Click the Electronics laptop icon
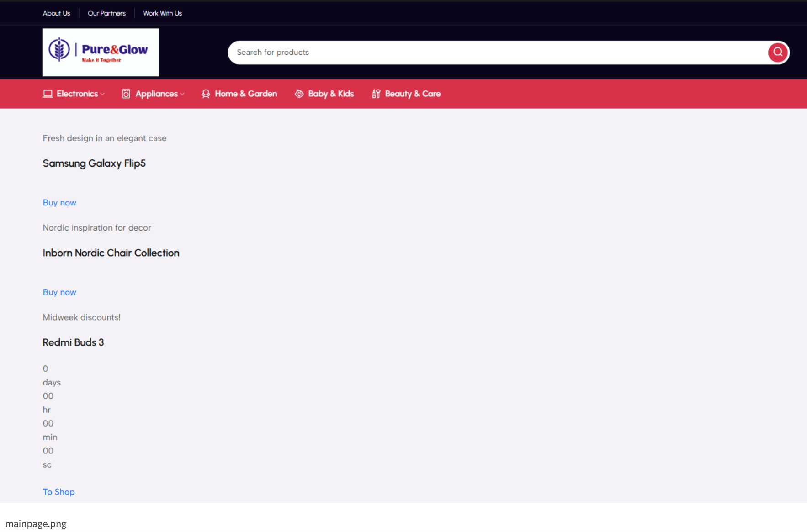 point(48,94)
